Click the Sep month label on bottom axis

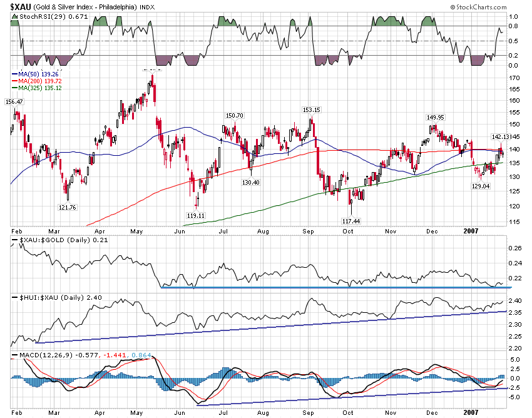pos(309,413)
